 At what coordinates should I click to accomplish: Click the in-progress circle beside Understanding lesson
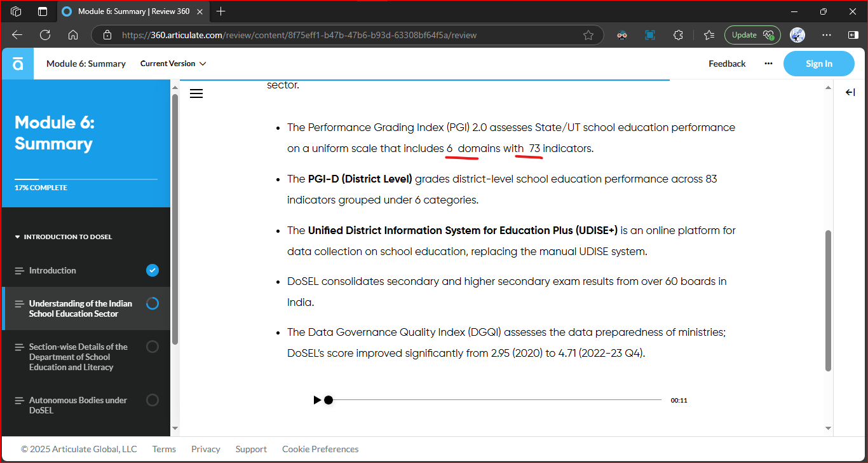tap(153, 303)
